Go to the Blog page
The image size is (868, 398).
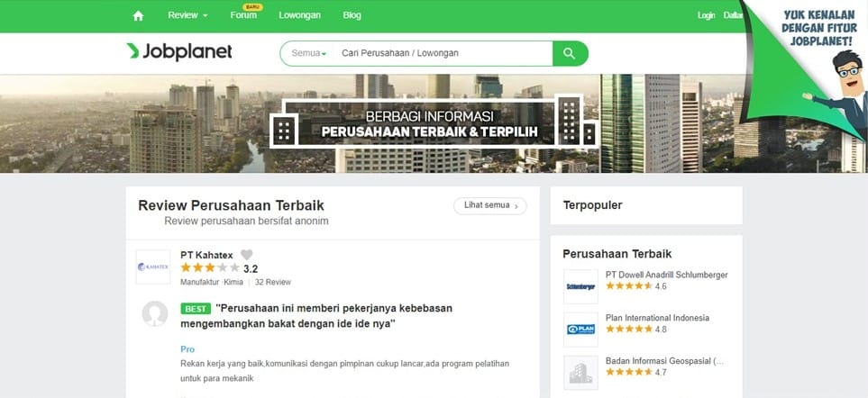point(352,15)
